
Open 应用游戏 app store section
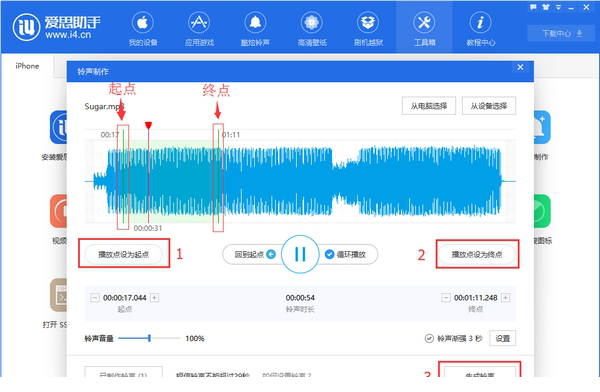point(199,29)
